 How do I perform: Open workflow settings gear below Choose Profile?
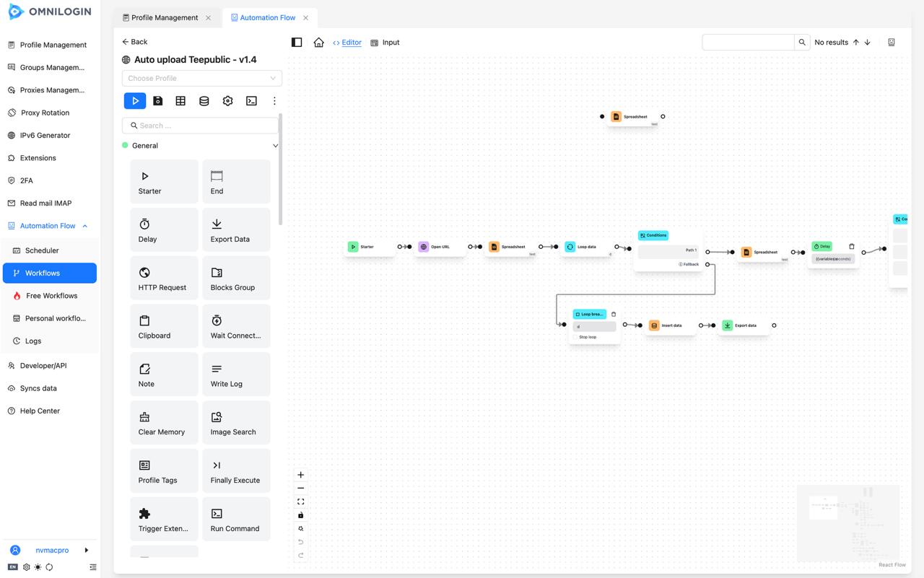[228, 101]
